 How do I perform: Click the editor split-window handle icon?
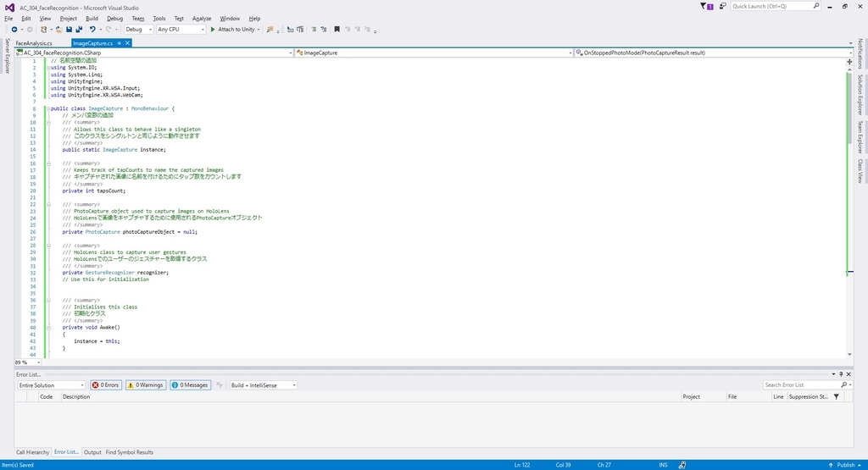click(x=849, y=62)
